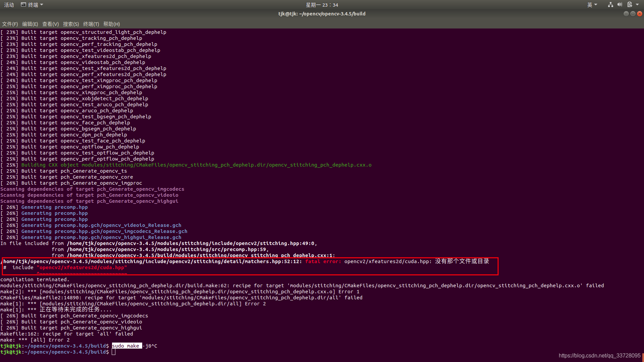Screen dimensions: 644x362
Task: Click the volume speaker icon
Action: click(x=620, y=5)
